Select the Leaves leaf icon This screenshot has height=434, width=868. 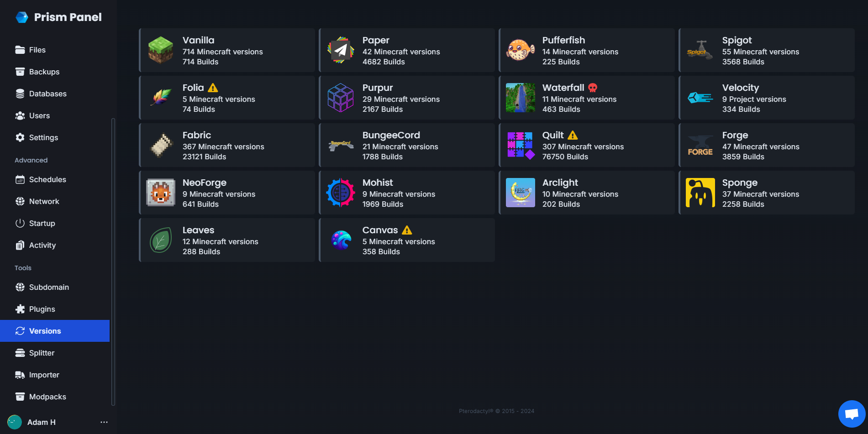pos(161,240)
